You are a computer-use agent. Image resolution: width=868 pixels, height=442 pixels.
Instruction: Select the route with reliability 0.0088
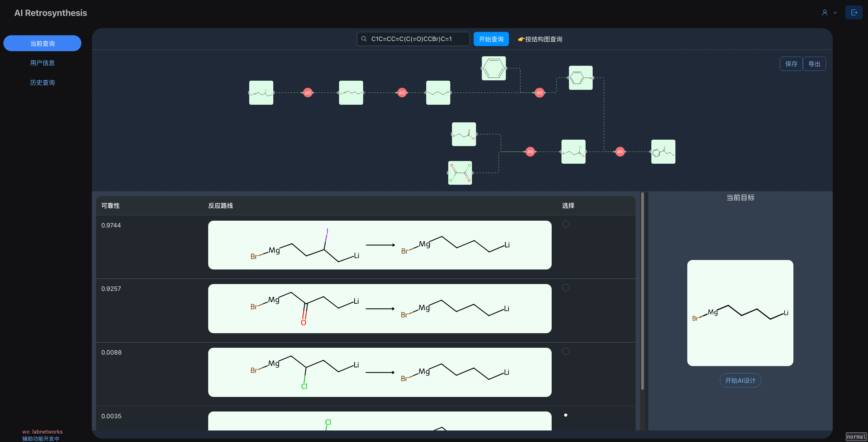click(x=566, y=351)
